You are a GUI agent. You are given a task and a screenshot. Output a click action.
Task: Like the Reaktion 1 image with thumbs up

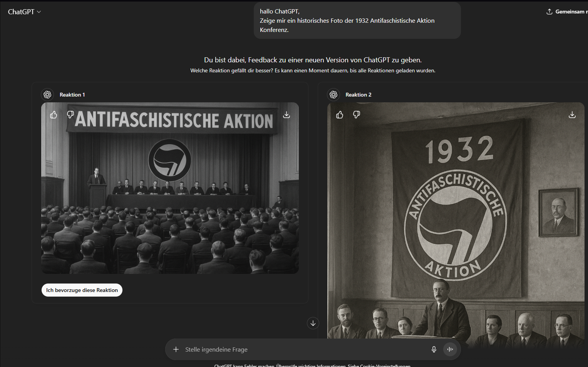54,115
